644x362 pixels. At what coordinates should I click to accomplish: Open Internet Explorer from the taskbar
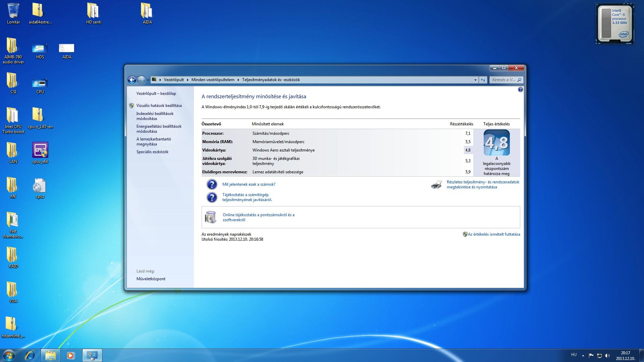(x=30, y=355)
